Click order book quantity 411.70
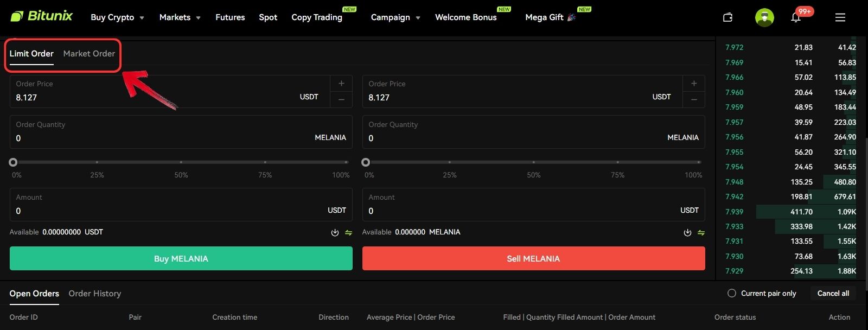The image size is (868, 330). 801,212
